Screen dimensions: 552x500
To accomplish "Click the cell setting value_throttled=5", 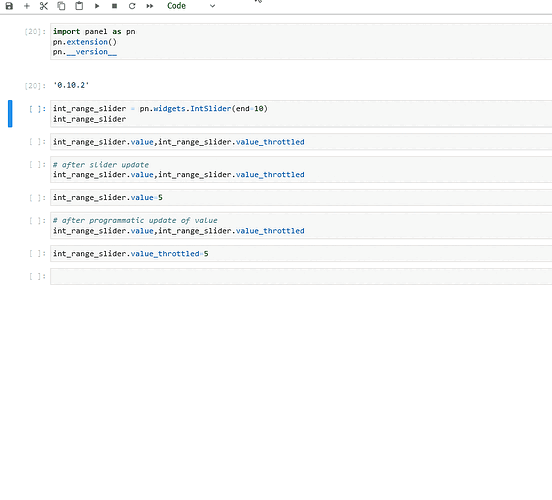I will click(x=301, y=254).
